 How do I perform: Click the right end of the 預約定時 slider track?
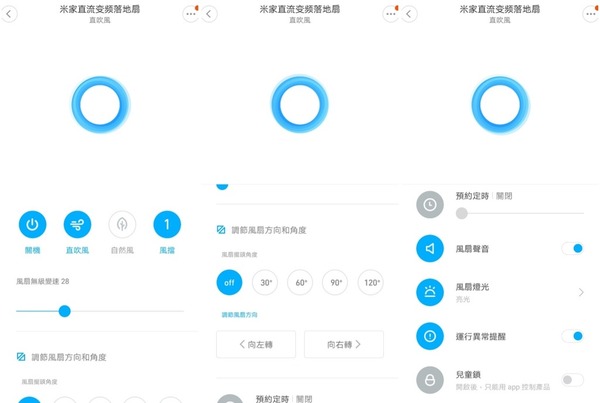click(582, 213)
